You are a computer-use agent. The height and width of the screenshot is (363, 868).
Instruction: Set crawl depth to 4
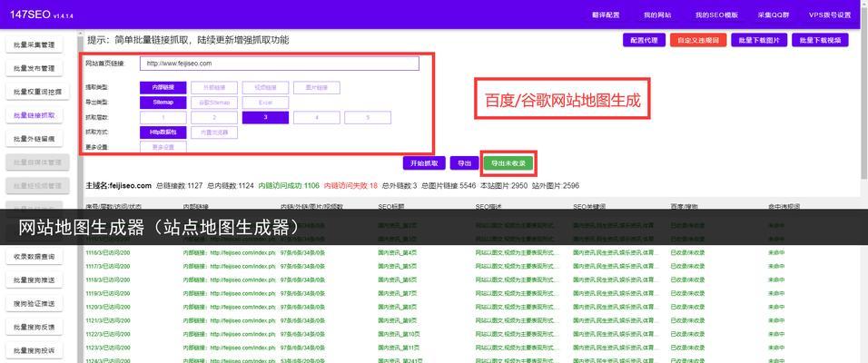click(x=317, y=117)
